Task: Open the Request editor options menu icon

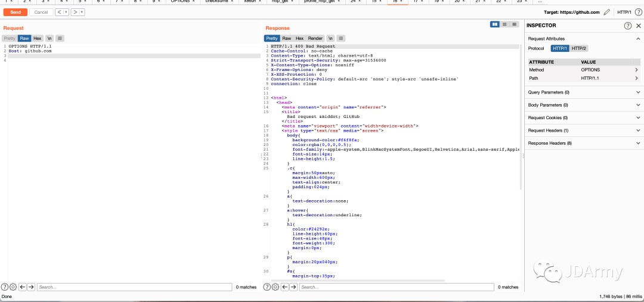Action: click(x=60, y=38)
